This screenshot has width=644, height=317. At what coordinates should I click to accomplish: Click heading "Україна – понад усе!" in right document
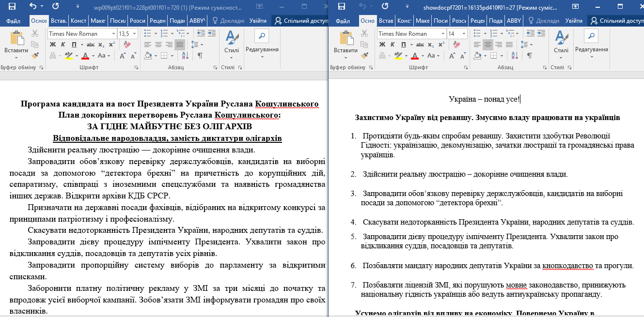coord(484,100)
